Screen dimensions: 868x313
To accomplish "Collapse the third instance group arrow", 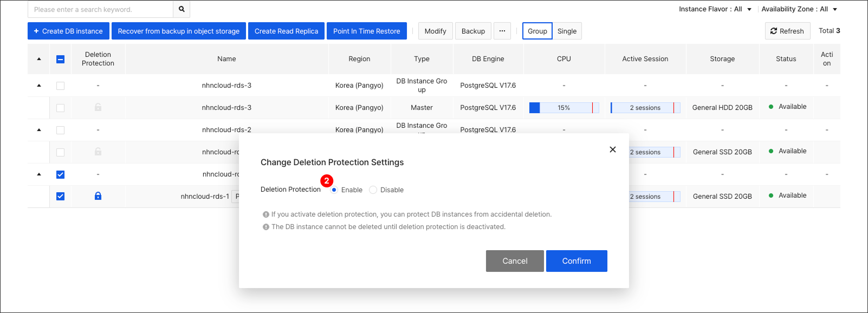I will click(x=39, y=174).
